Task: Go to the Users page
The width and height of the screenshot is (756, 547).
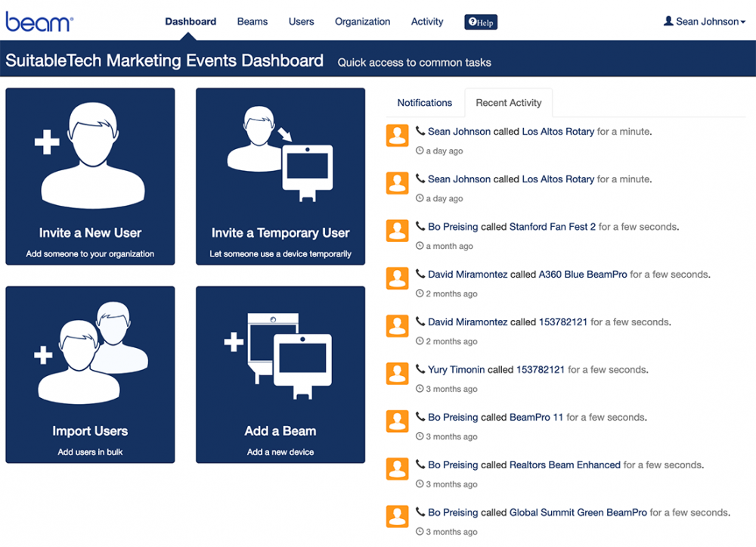Action: (301, 22)
